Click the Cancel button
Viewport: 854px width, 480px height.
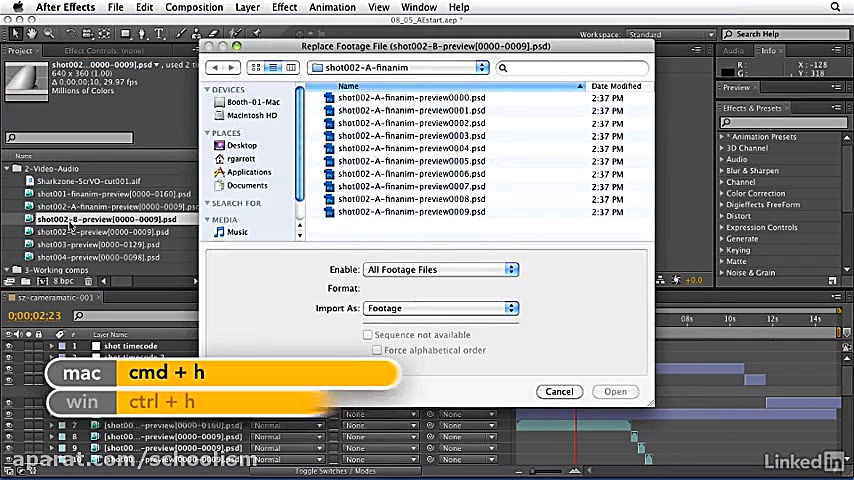point(559,392)
